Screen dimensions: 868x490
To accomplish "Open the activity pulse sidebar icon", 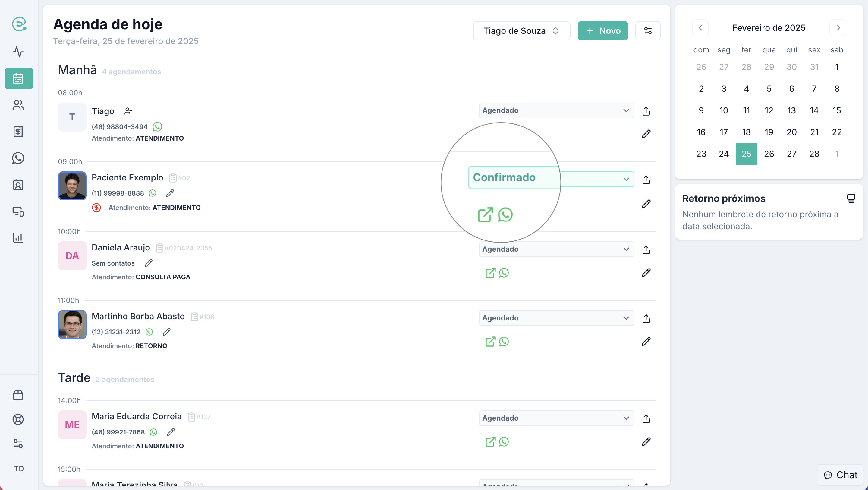I will (18, 52).
